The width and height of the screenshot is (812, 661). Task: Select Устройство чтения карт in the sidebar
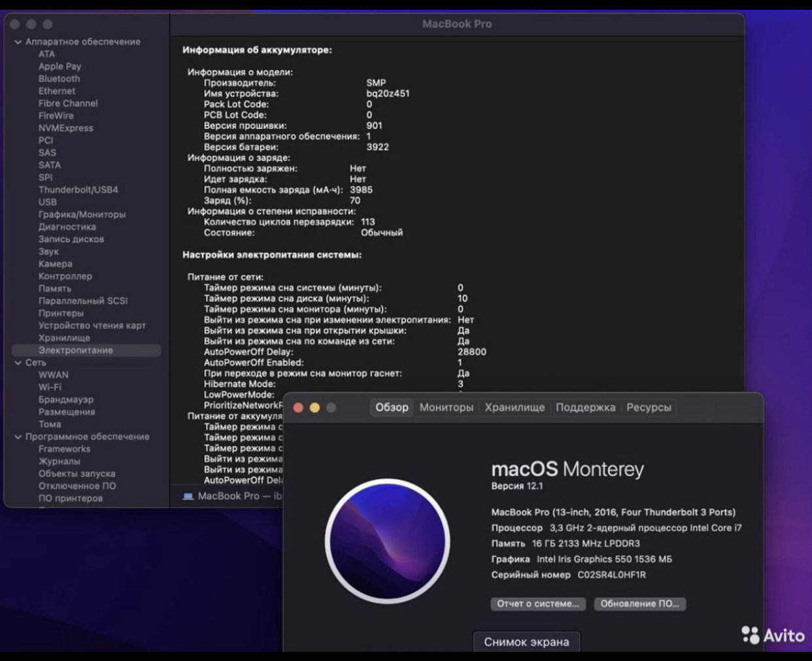(92, 326)
